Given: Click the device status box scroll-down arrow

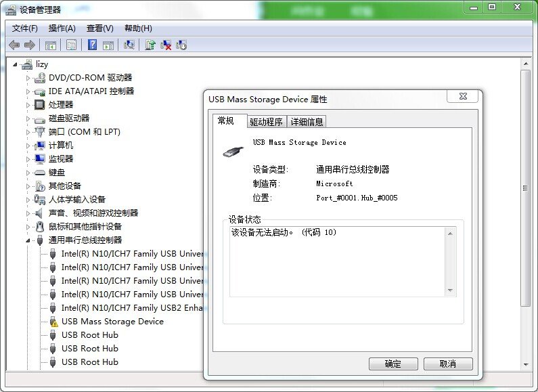Looking at the screenshot, I should [x=450, y=290].
